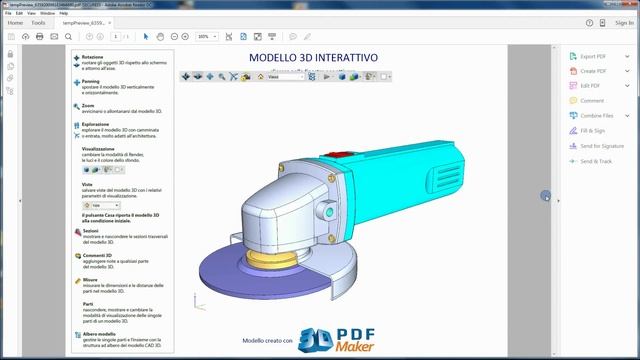
Task: Open the find text magnifier
Action: pyautogui.click(x=68, y=37)
